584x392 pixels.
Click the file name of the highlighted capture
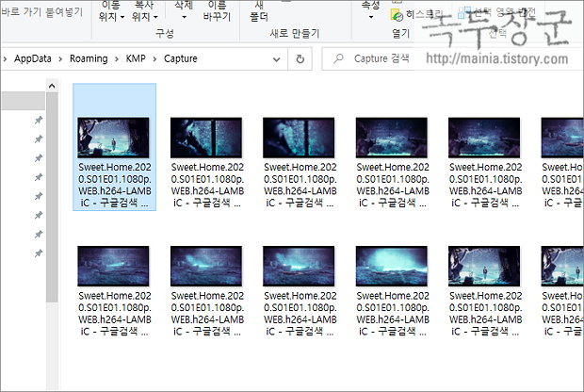tap(115, 185)
